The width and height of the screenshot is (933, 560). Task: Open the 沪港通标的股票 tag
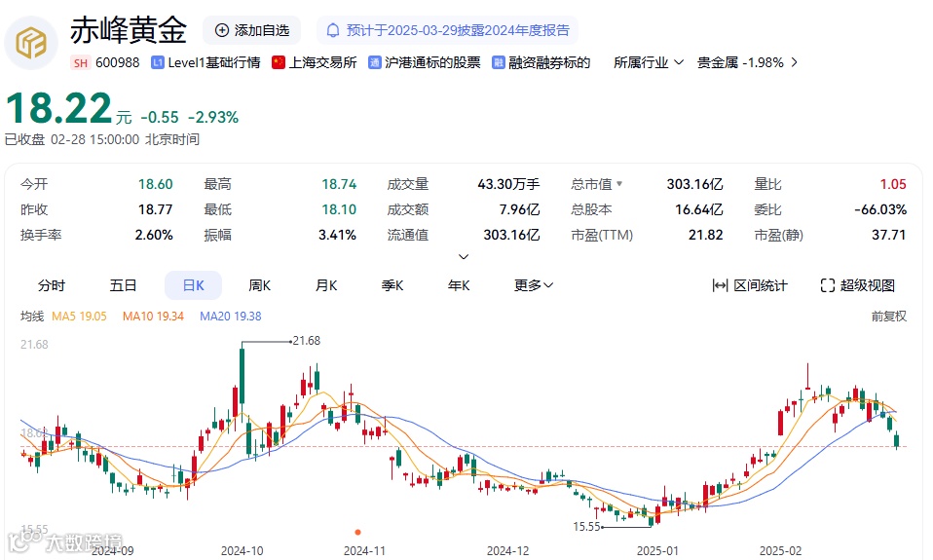(432, 62)
